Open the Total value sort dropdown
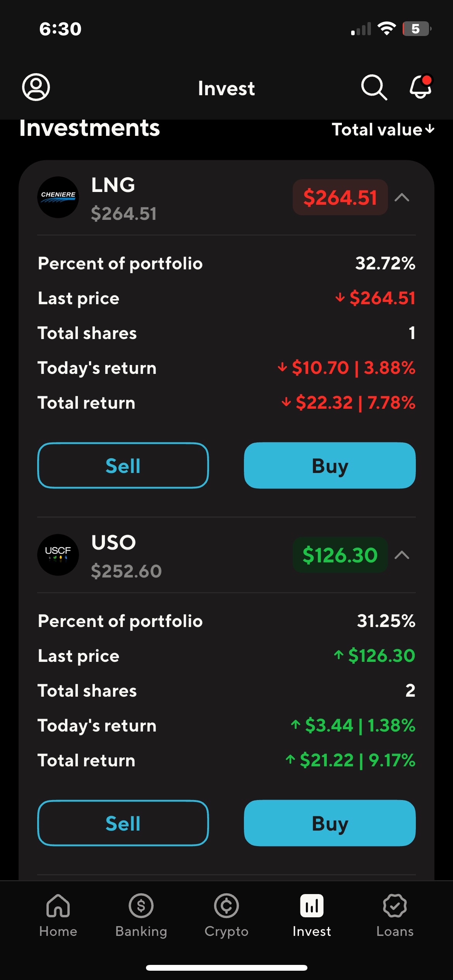 pyautogui.click(x=383, y=130)
